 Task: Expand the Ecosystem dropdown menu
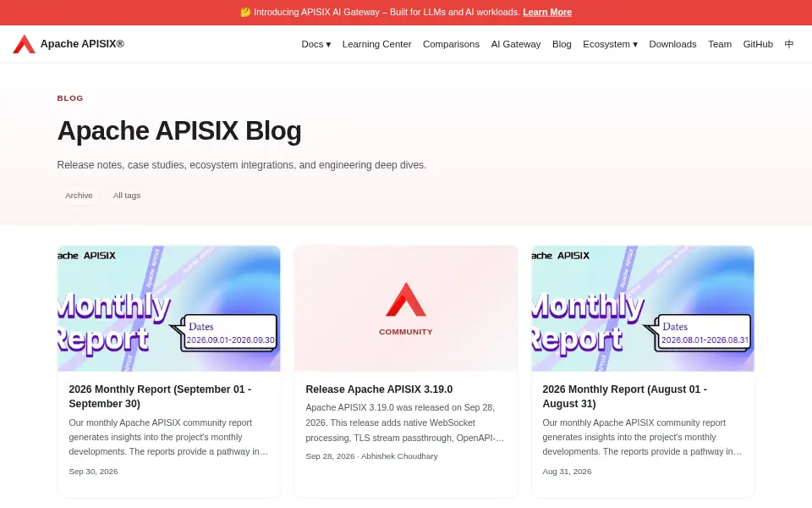point(610,44)
